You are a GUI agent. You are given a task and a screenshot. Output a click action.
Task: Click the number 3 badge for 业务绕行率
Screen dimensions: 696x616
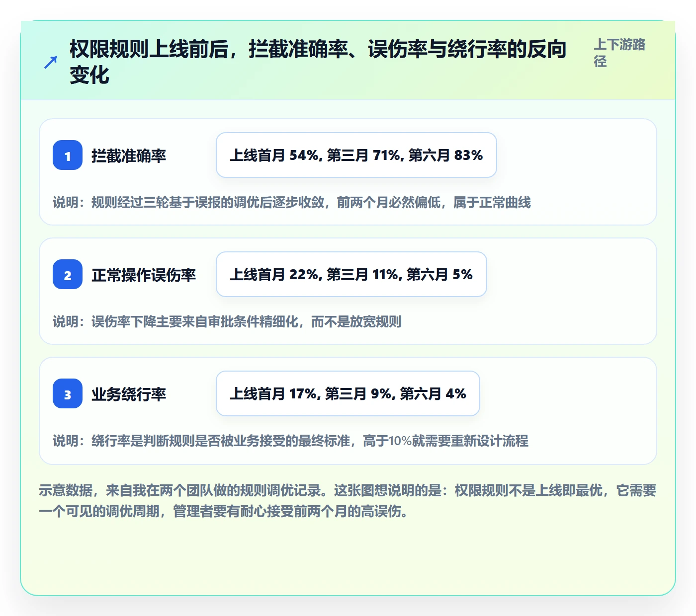(68, 394)
